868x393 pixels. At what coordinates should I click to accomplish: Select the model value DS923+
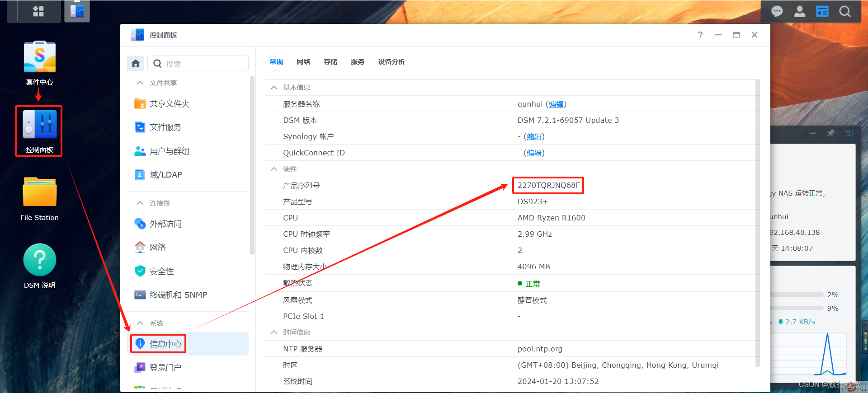point(533,202)
